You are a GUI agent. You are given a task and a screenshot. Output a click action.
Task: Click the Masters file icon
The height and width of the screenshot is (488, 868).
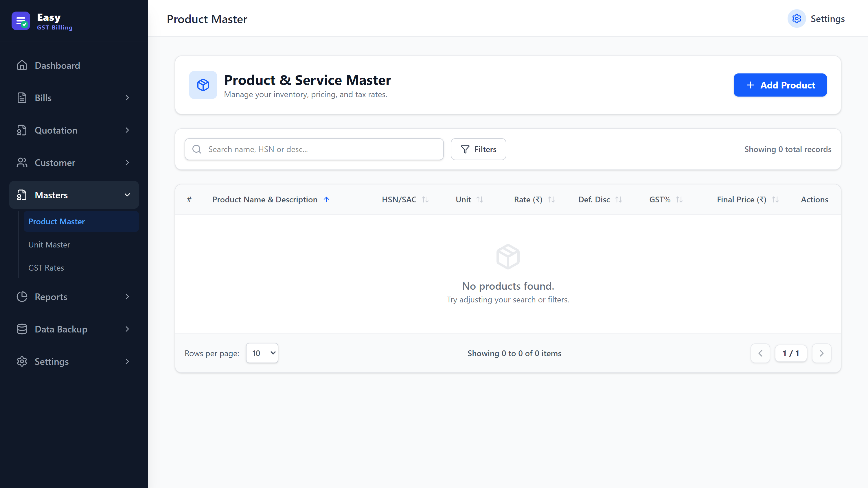[x=22, y=195]
